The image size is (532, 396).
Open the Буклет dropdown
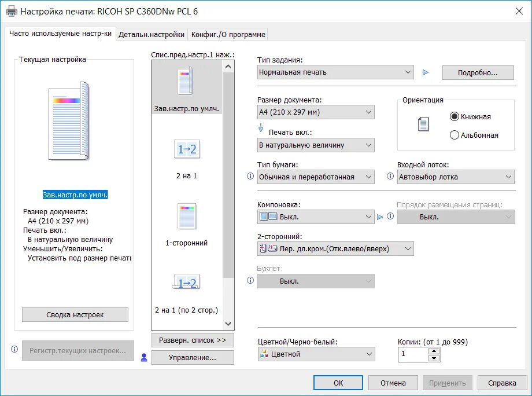tap(316, 281)
